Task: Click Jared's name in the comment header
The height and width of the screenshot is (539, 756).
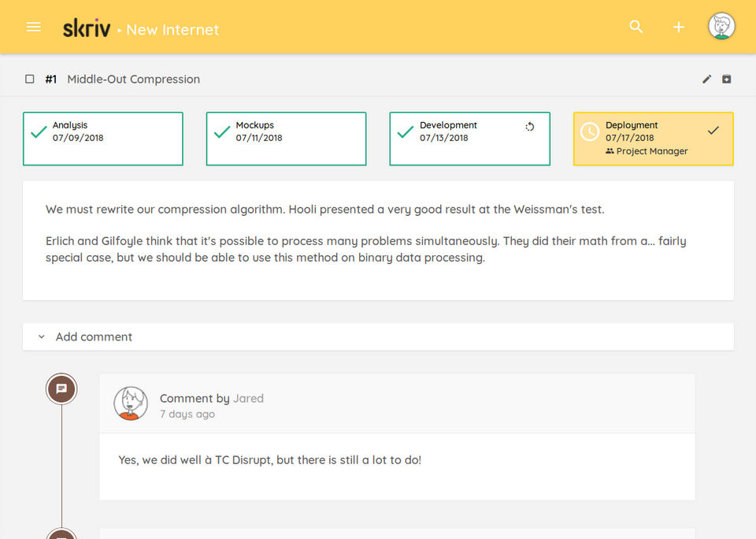Action: point(248,399)
